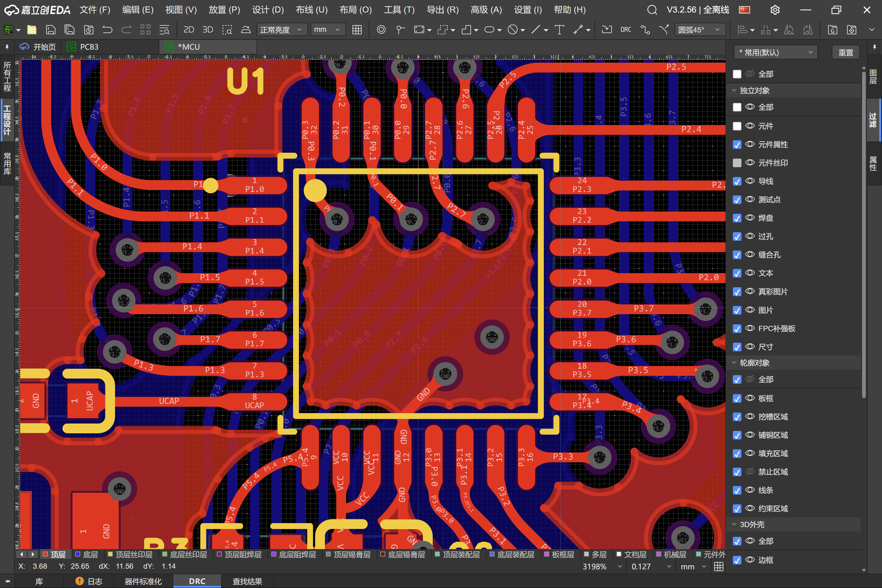Switch to 3D view mode
This screenshot has width=882, height=588.
[x=207, y=30]
